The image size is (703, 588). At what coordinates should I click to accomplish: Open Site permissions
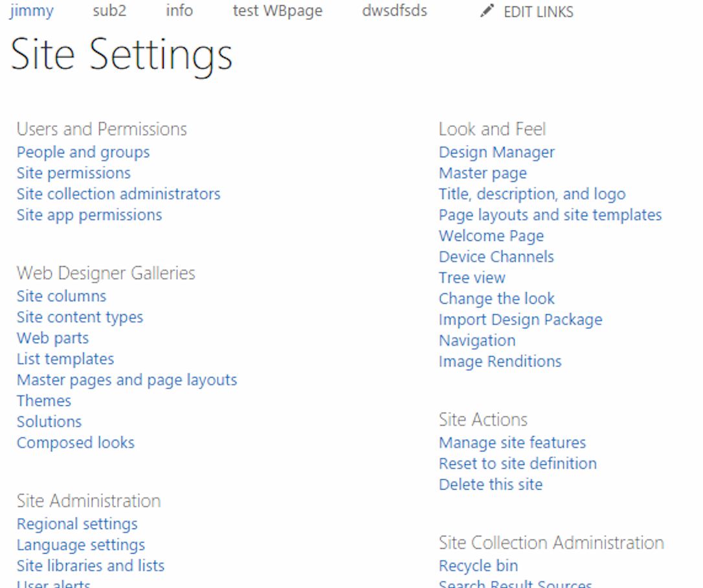tap(73, 173)
